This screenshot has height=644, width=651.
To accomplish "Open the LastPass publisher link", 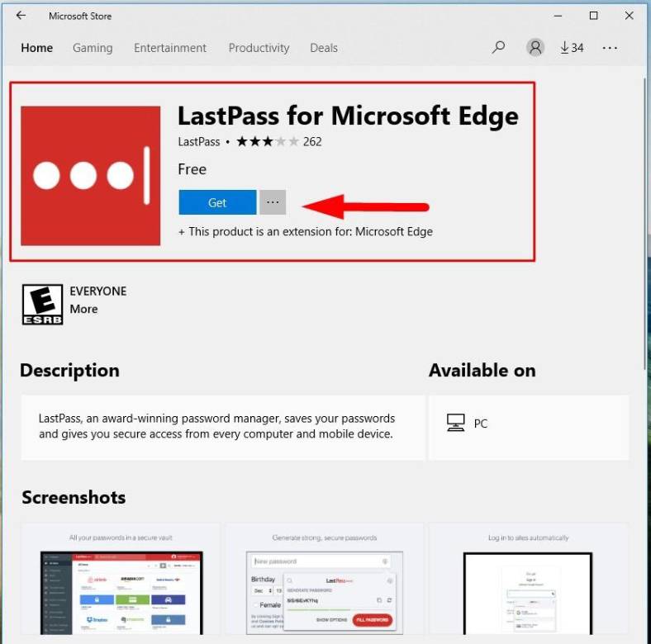I will (199, 142).
